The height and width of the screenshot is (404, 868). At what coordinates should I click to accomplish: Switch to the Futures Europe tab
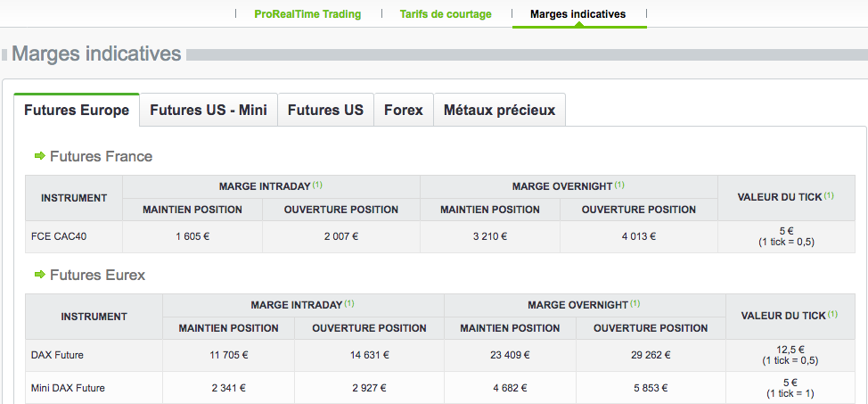77,111
